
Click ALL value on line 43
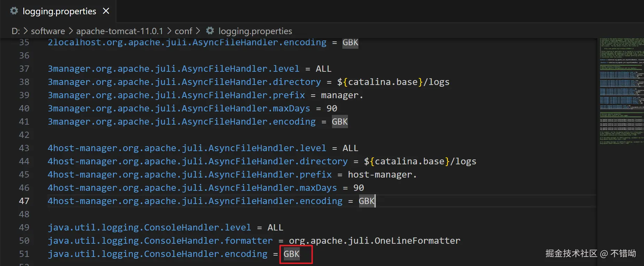350,148
